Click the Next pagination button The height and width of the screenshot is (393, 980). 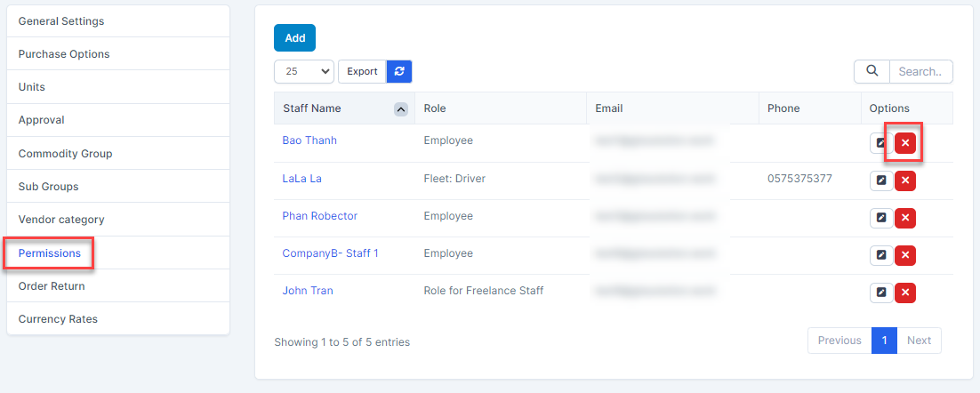click(919, 341)
